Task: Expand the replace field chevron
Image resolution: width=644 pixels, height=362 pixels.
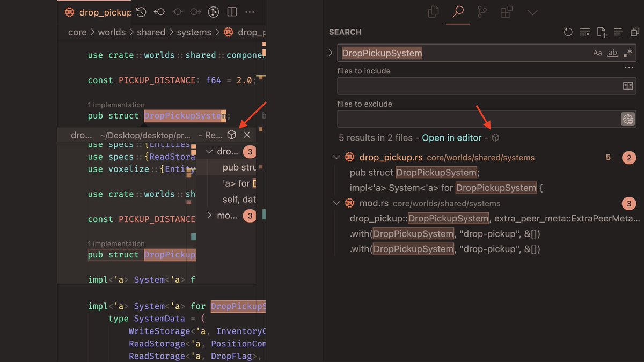Action: point(331,53)
